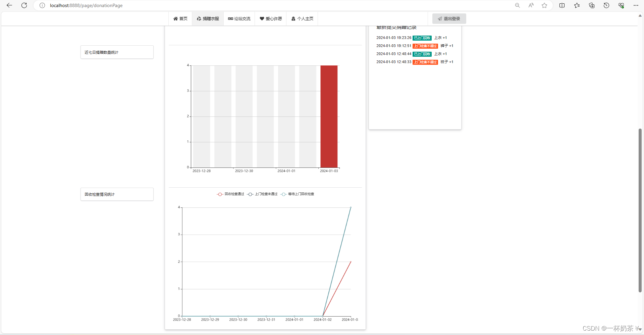Select the 回收检查情况统计 panel
644x335 pixels.
(117, 194)
